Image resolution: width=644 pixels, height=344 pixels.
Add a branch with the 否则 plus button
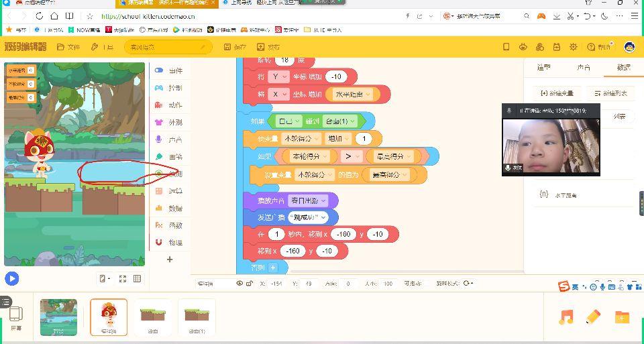[x=273, y=268]
